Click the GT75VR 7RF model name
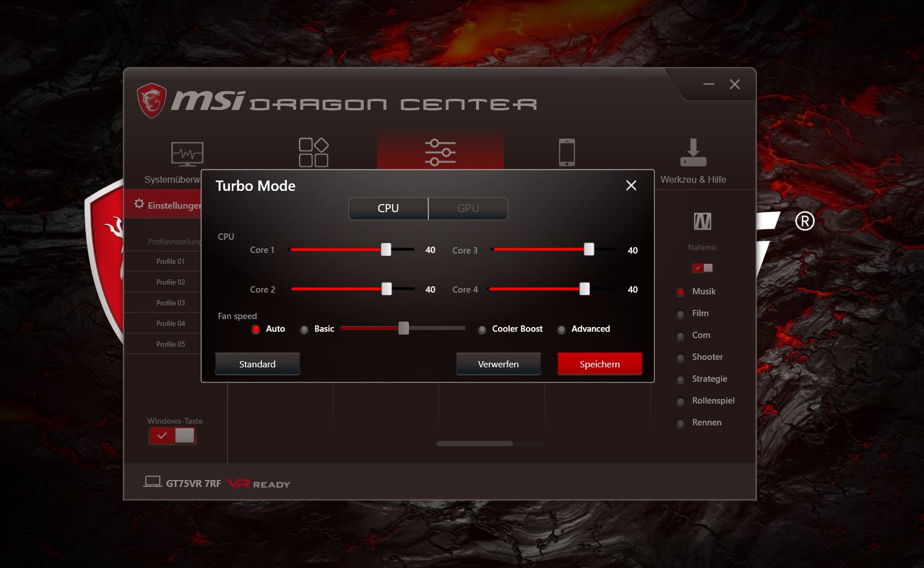 pyautogui.click(x=193, y=483)
